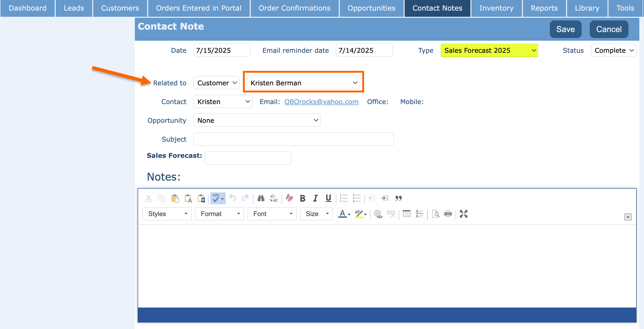Open the Styles combo box
The image size is (644, 329).
click(x=167, y=214)
